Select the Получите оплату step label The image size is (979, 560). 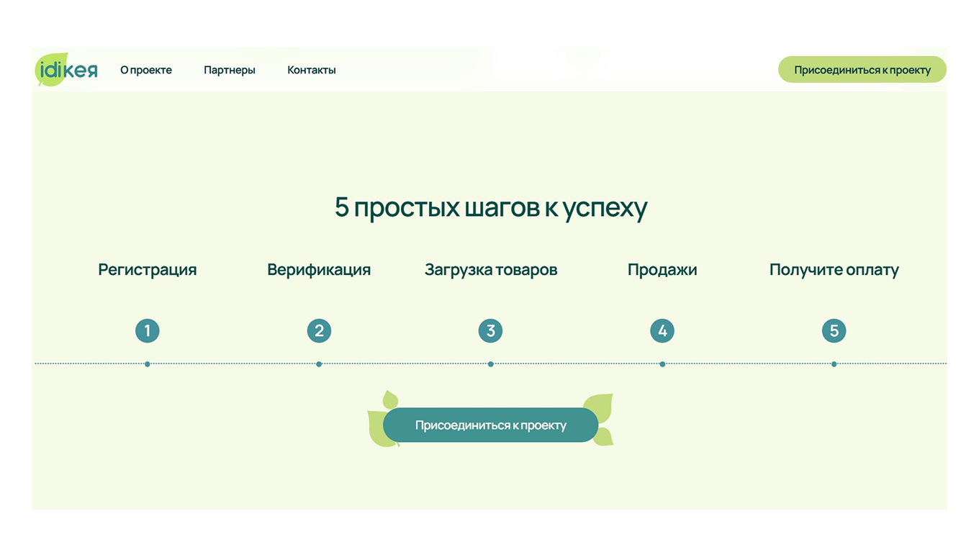coord(834,269)
